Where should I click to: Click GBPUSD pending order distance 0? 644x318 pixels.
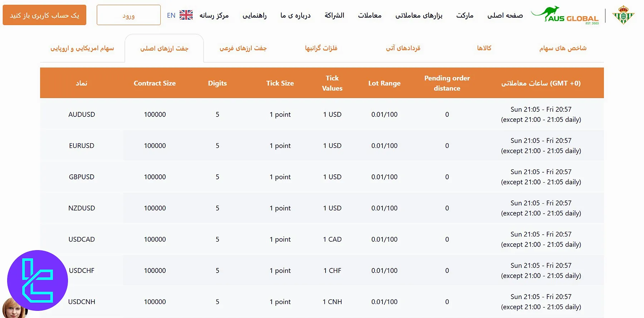coord(447,177)
